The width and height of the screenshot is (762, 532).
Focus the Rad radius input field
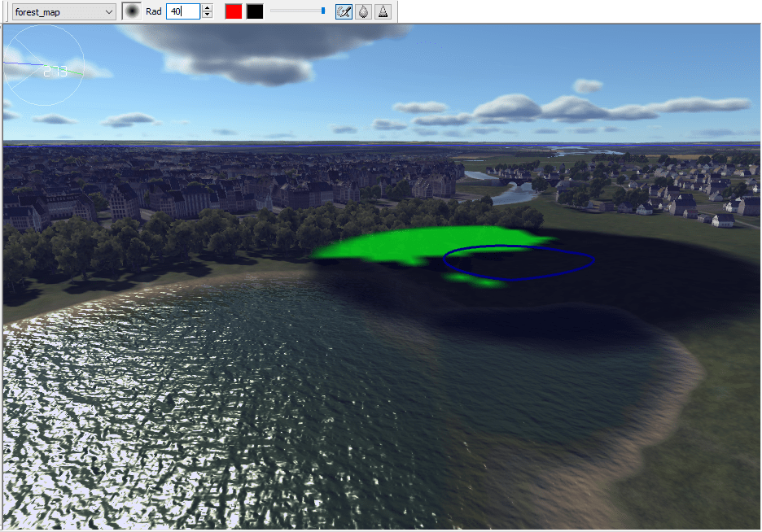pyautogui.click(x=182, y=11)
